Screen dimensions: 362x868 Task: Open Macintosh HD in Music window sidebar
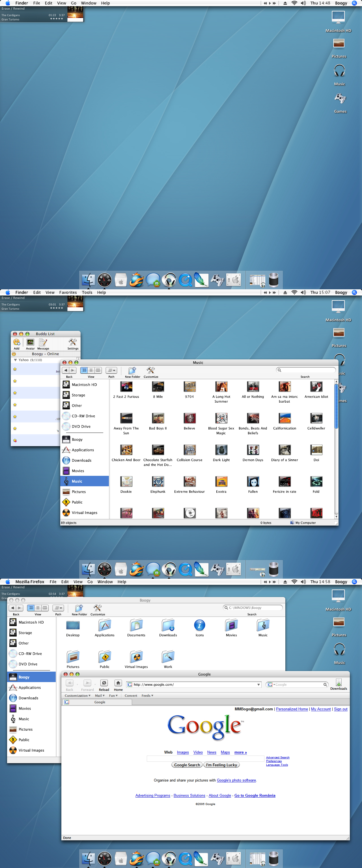[85, 385]
